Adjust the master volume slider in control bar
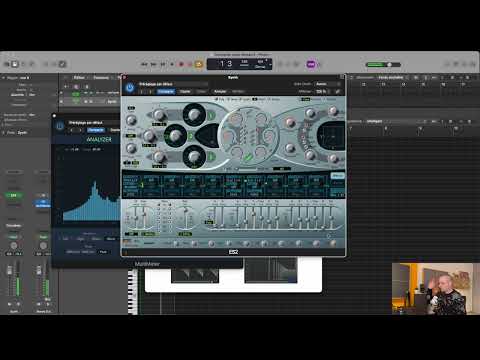 coord(383,64)
